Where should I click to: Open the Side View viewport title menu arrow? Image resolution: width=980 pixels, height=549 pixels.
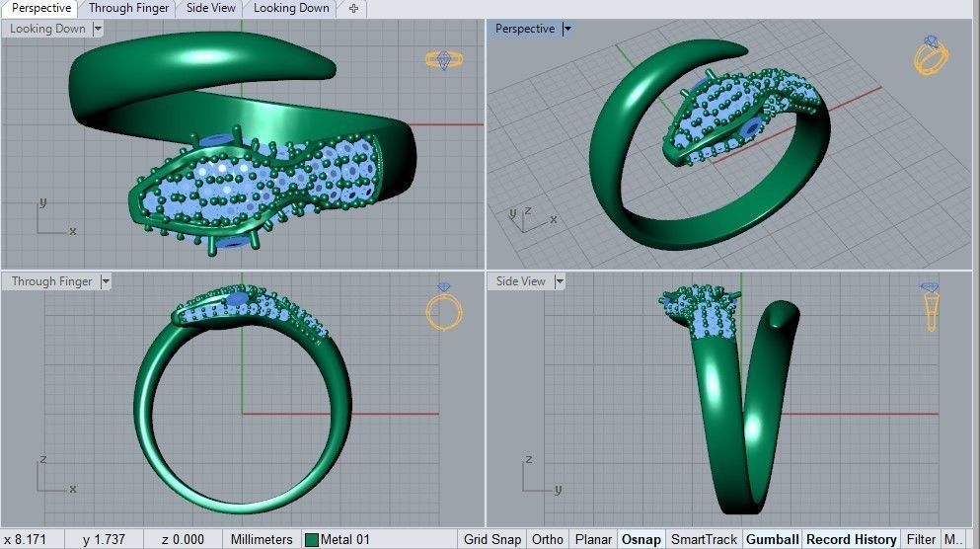(560, 281)
